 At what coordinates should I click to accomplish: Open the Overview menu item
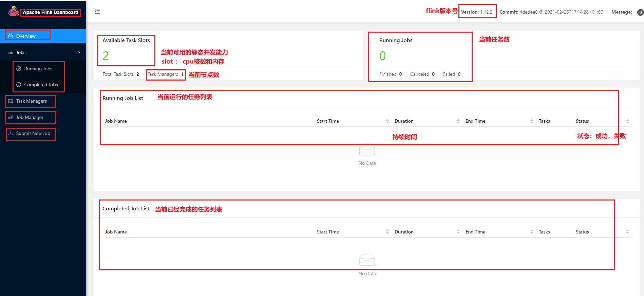pyautogui.click(x=43, y=36)
